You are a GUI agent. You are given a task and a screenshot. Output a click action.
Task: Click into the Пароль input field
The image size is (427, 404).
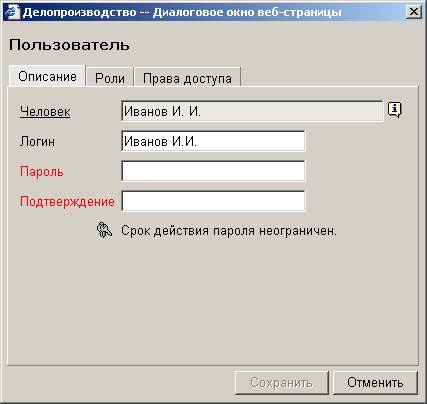(x=213, y=171)
